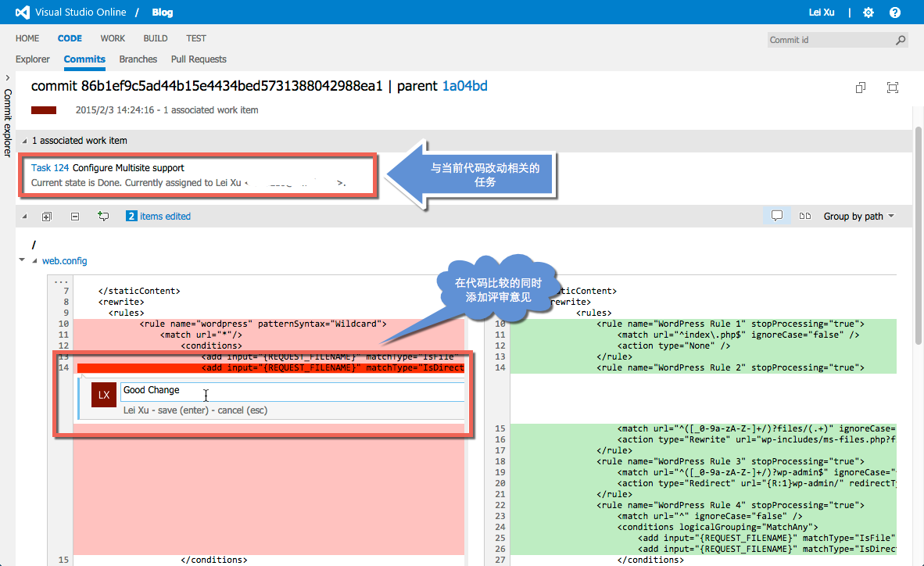Click the dark red author avatar swatch

[x=44, y=110]
